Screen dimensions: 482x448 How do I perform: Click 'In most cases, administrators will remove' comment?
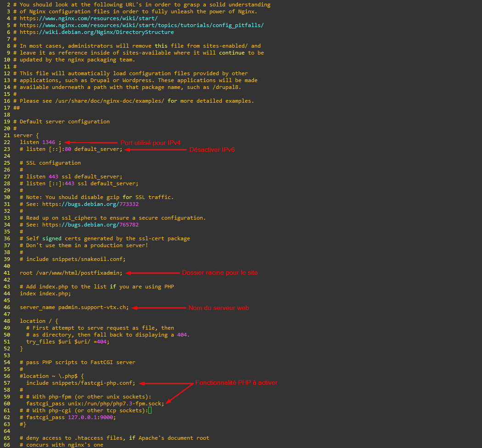(137, 46)
